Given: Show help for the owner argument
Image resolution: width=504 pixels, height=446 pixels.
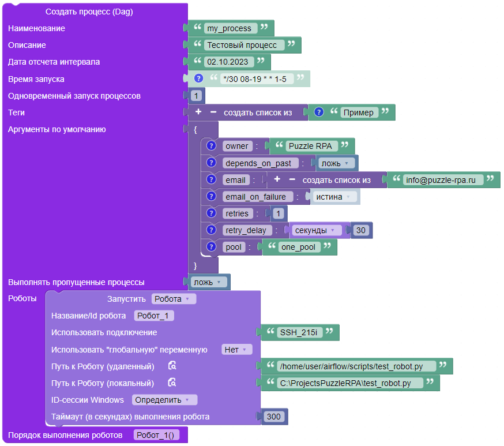Looking at the screenshot, I should [211, 145].
